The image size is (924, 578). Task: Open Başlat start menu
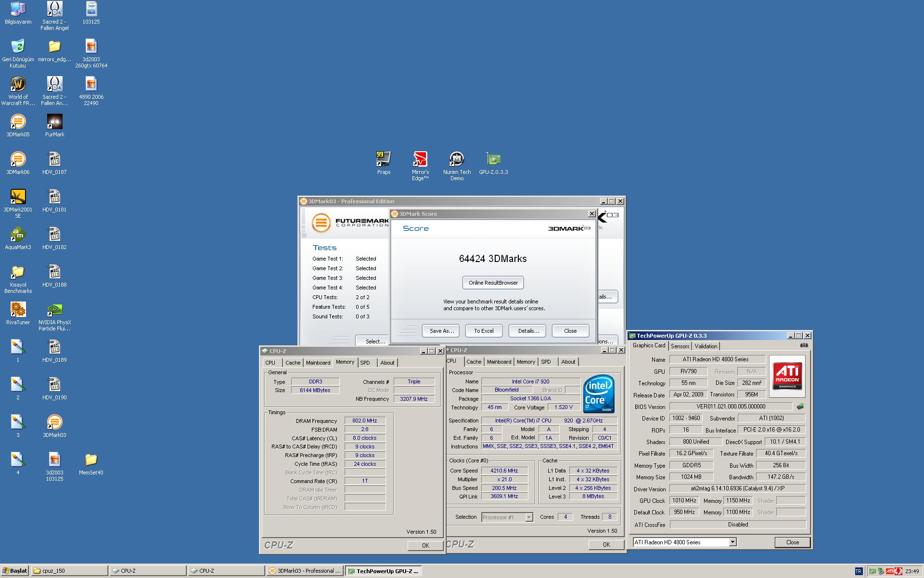coord(15,571)
